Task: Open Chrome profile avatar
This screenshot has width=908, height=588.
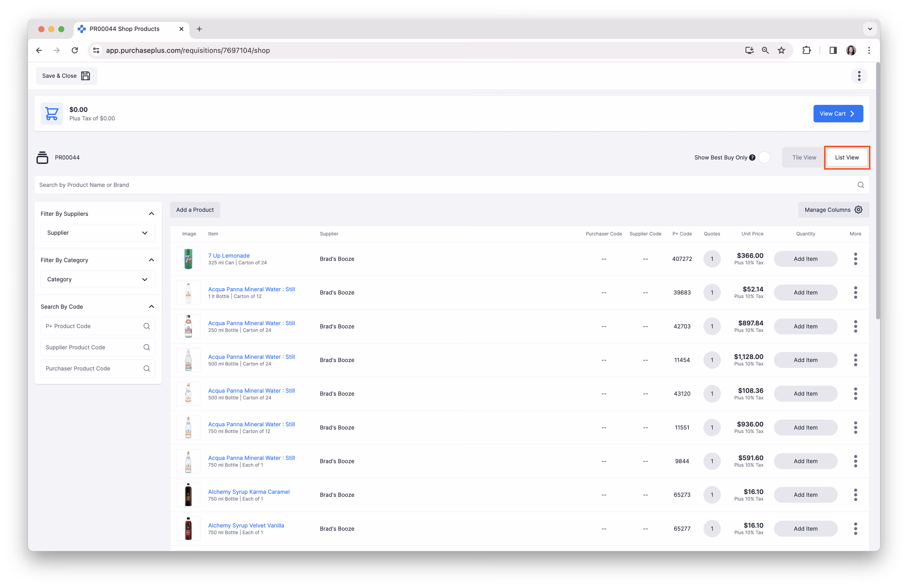Action: coord(851,50)
